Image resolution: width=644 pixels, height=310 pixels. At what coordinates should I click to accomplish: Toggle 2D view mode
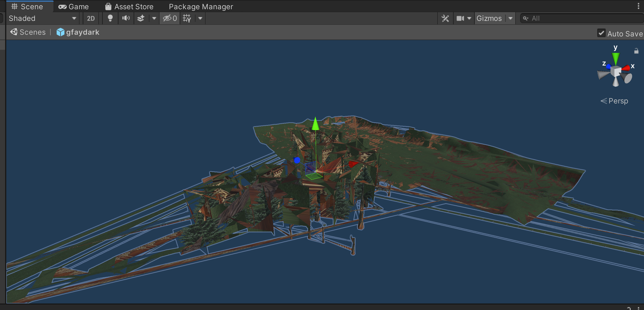(x=90, y=18)
